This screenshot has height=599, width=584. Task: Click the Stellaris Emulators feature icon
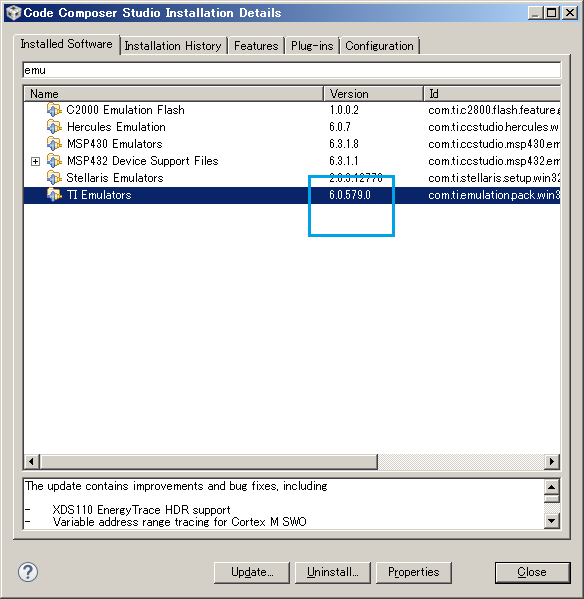(x=54, y=178)
